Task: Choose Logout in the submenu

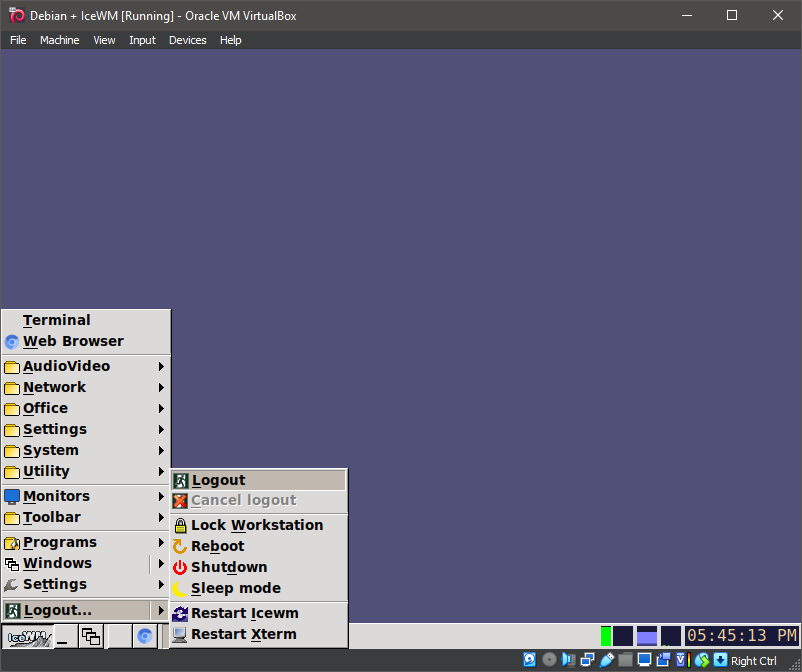Action: [218, 480]
